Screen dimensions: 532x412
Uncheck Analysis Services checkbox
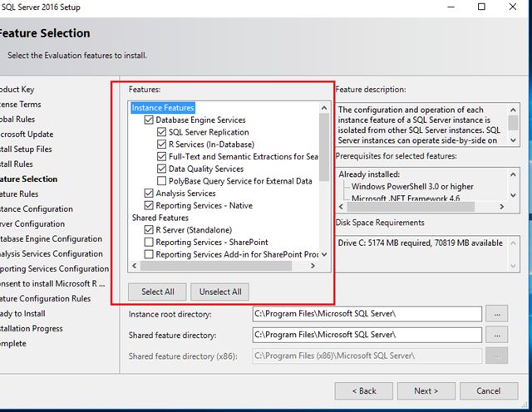click(149, 194)
